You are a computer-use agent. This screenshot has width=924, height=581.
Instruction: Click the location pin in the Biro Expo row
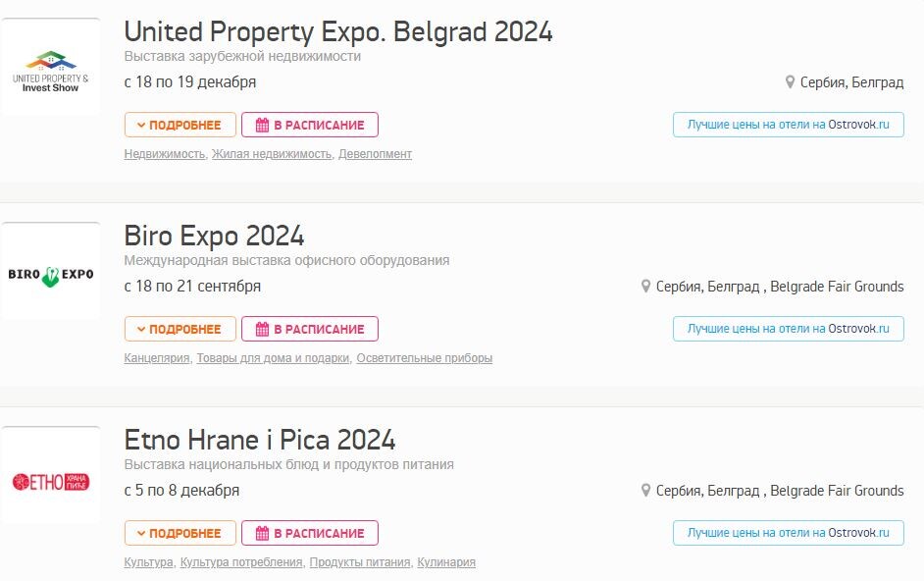(645, 286)
